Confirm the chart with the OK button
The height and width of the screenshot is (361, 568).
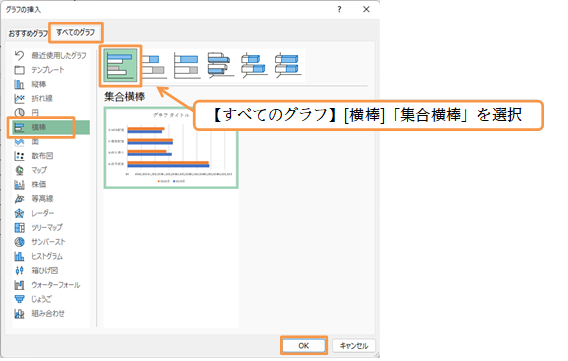coord(304,345)
